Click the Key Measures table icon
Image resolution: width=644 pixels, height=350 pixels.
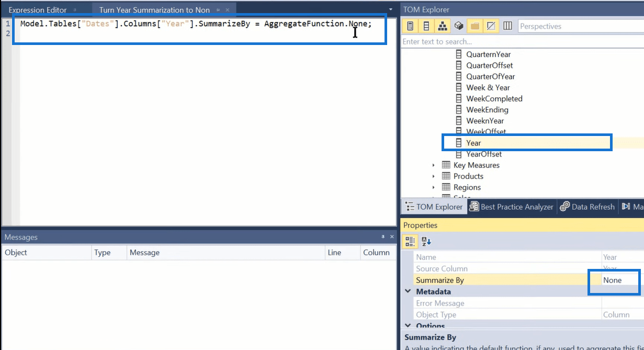(446, 165)
